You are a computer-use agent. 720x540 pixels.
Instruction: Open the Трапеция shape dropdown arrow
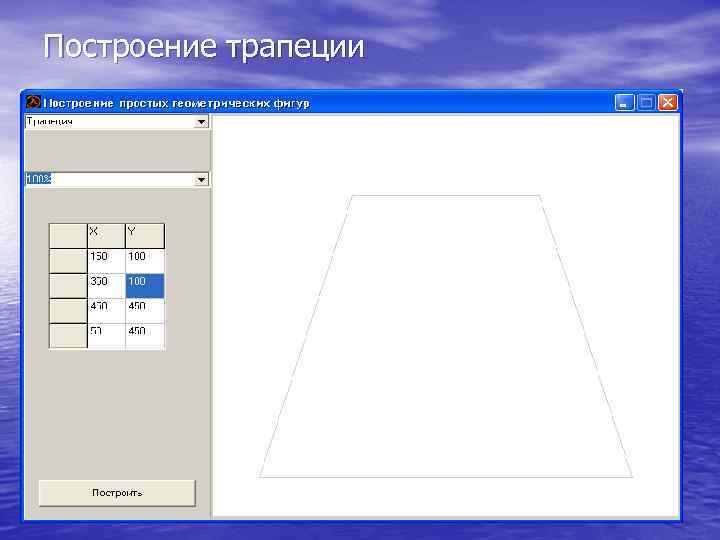click(x=201, y=122)
